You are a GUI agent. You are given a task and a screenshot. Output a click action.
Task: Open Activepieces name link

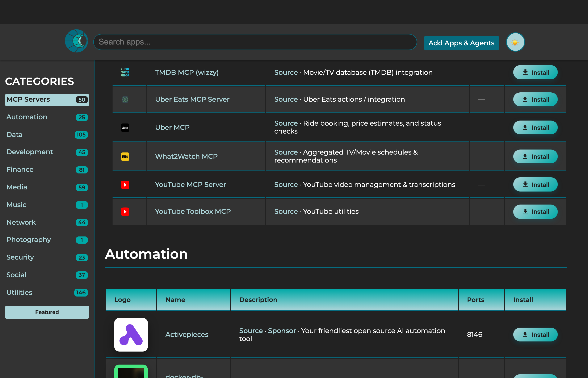pos(187,335)
